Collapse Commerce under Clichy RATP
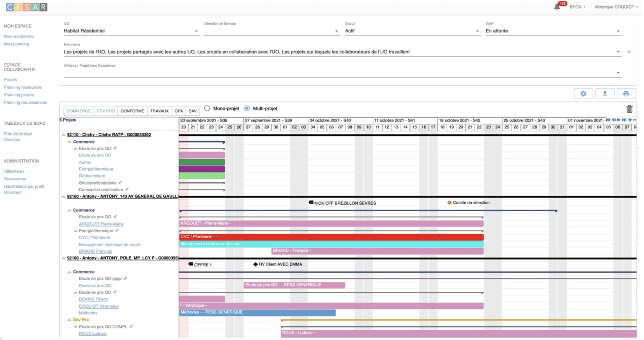 [x=69, y=142]
